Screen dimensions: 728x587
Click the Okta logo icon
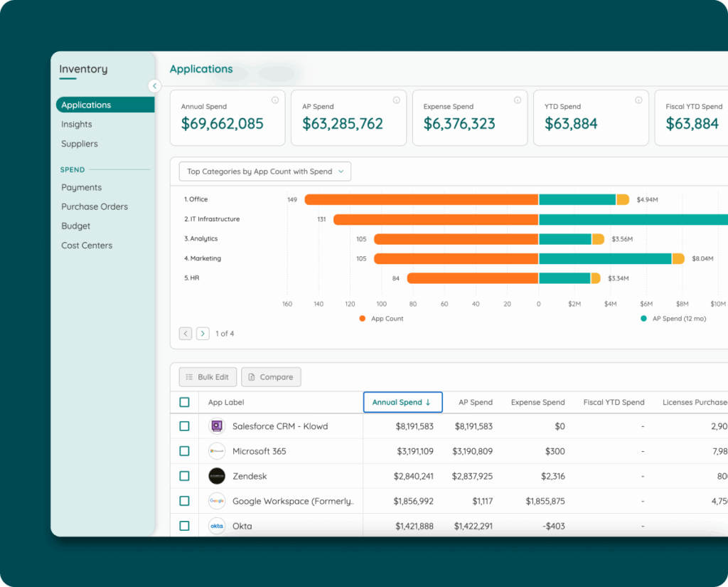coord(217,526)
